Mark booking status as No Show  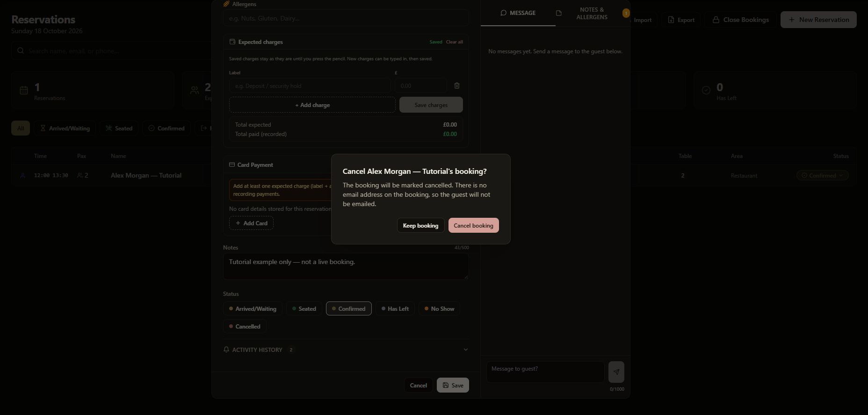point(439,308)
